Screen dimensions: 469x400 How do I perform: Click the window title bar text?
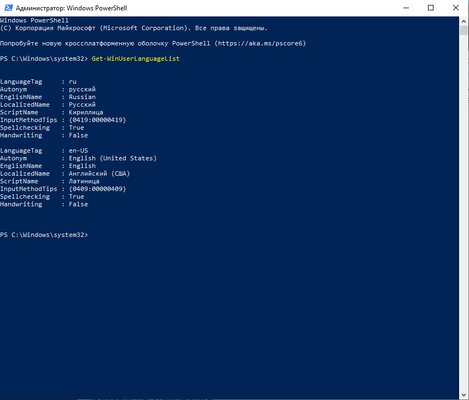click(x=71, y=8)
